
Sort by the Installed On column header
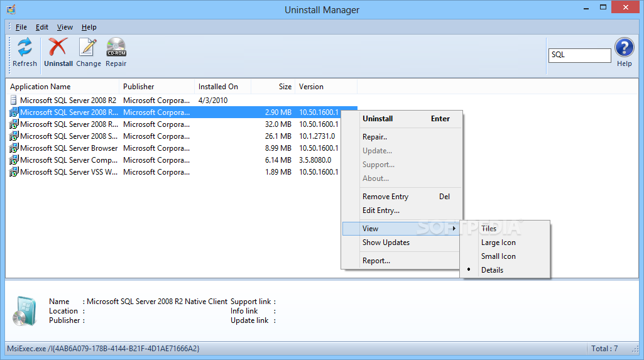(x=222, y=87)
